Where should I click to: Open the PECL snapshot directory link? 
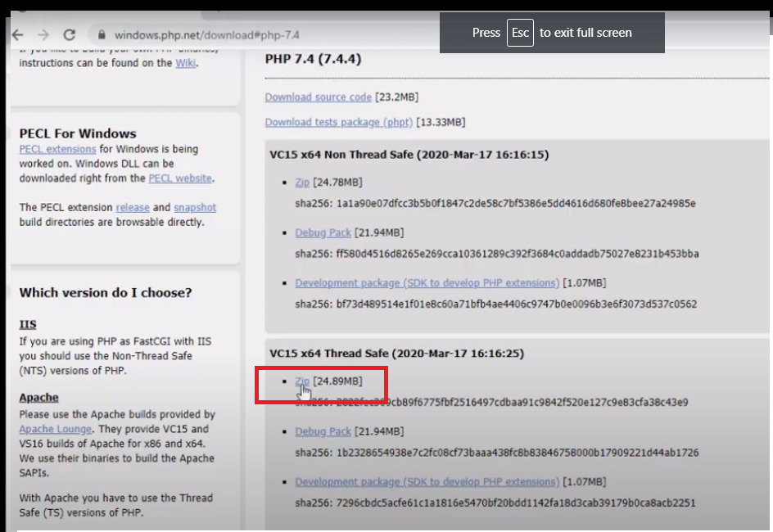(195, 208)
